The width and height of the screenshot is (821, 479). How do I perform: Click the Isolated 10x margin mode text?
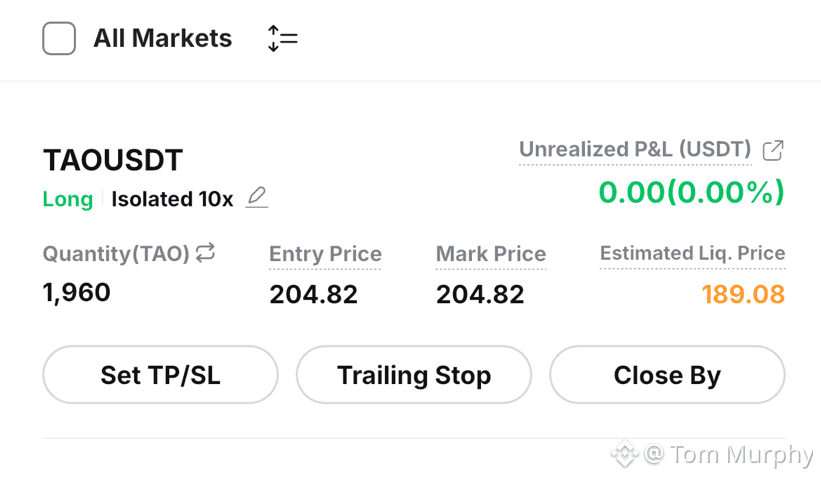(172, 199)
